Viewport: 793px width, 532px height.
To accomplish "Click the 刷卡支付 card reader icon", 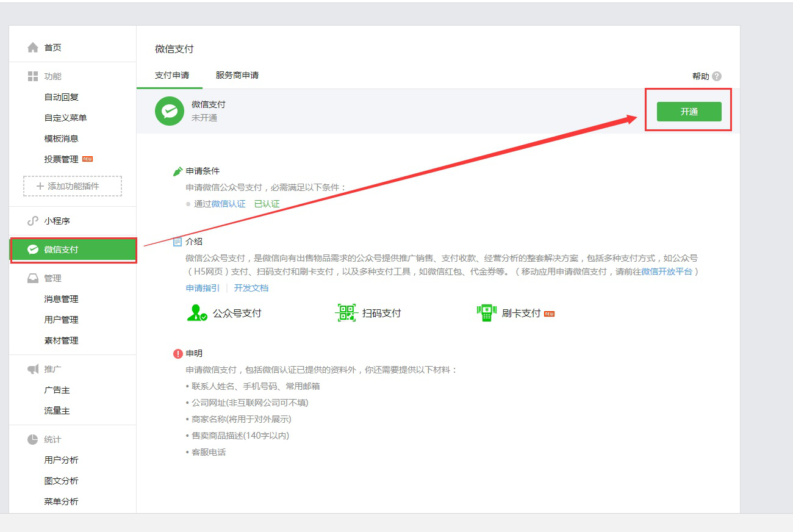I will pyautogui.click(x=486, y=313).
